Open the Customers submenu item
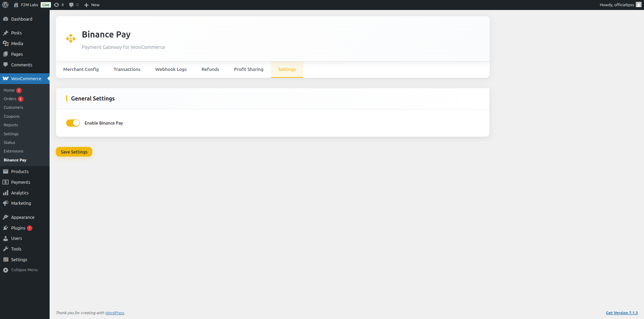This screenshot has height=319, width=644. 13,107
